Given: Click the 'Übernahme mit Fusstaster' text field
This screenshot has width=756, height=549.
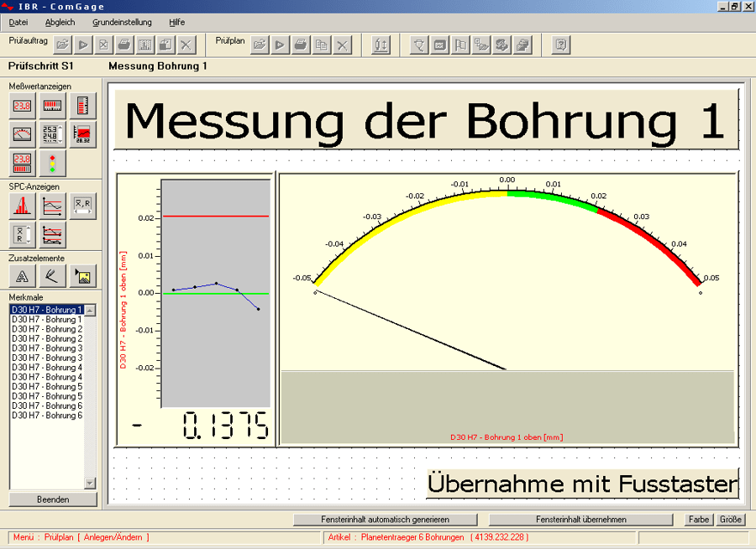Looking at the screenshot, I should click(x=582, y=484).
